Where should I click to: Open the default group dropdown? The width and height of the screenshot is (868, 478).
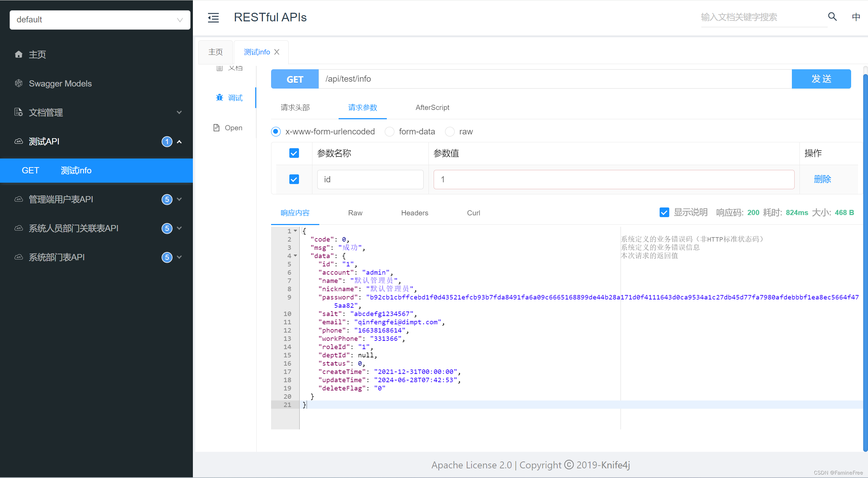point(100,20)
